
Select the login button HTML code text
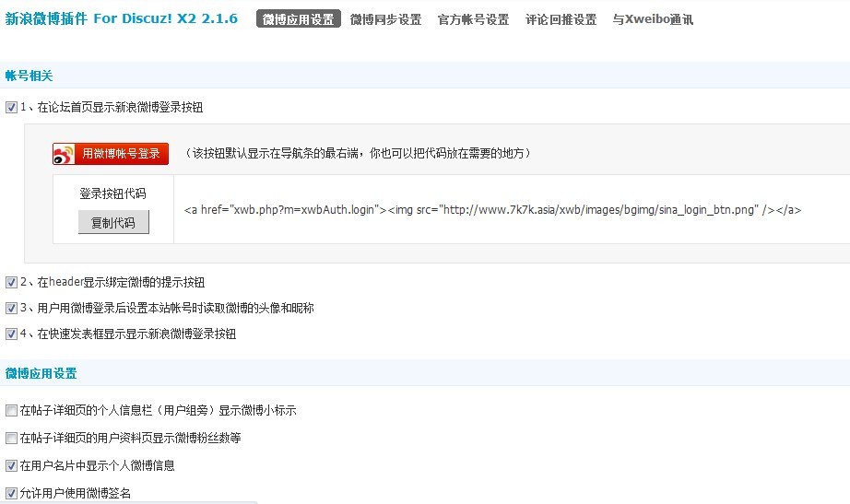click(492, 210)
